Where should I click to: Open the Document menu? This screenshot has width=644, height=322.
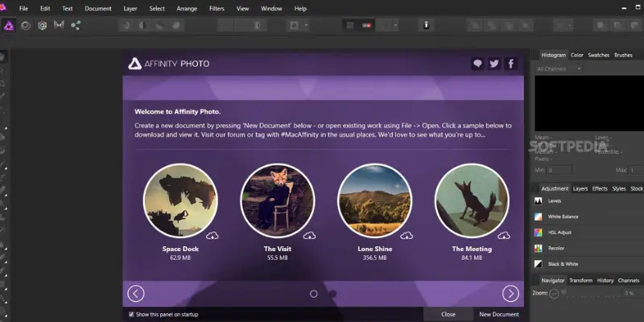click(98, 8)
